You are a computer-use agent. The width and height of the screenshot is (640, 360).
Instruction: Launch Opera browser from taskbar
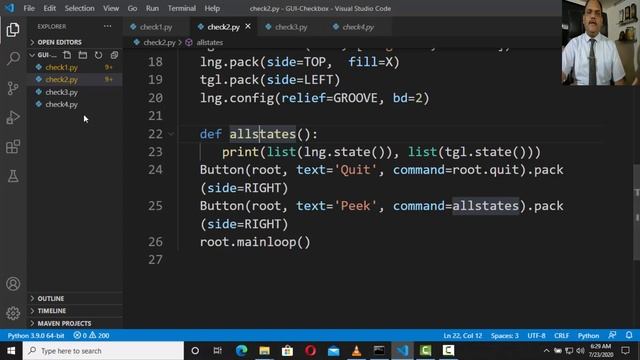(x=310, y=351)
